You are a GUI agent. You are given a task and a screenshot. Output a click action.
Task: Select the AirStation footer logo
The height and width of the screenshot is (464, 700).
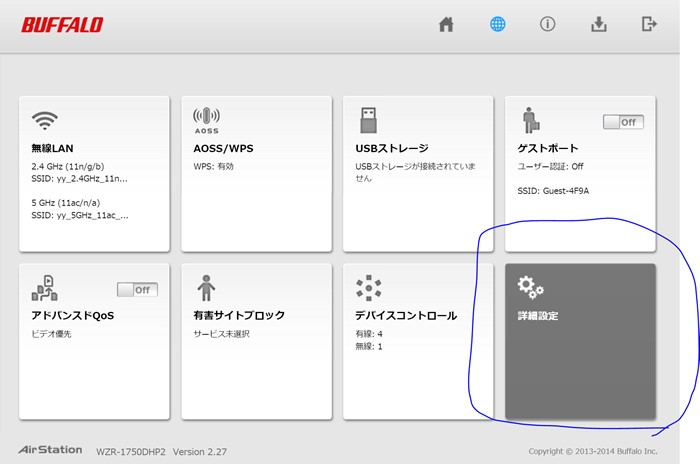[x=50, y=450]
